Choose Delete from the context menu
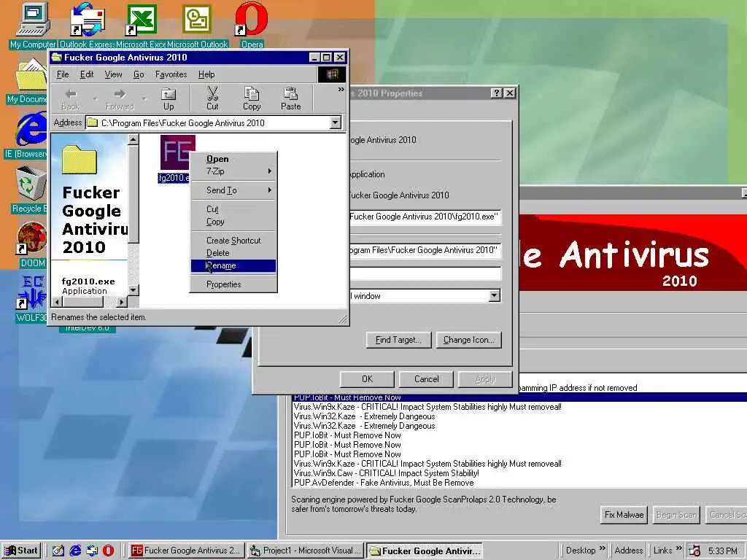The width and height of the screenshot is (747, 560). (233, 253)
